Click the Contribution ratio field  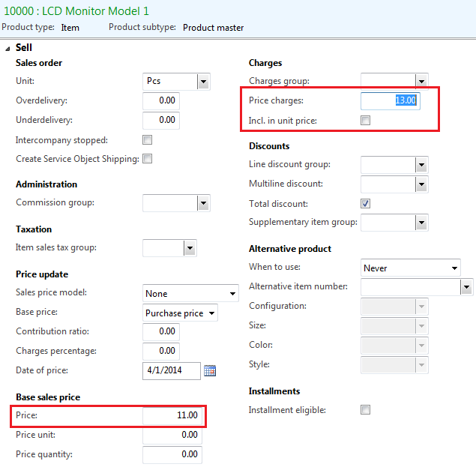point(160,331)
